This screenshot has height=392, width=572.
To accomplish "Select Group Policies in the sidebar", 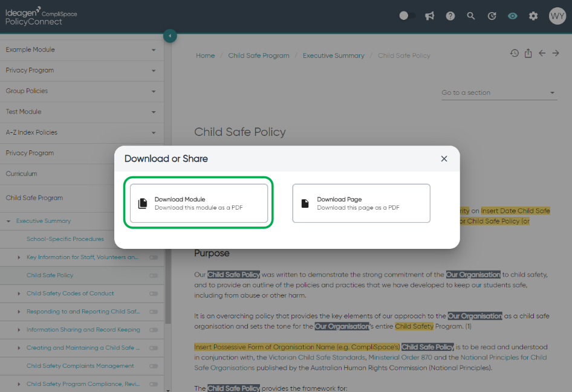I will click(x=82, y=92).
